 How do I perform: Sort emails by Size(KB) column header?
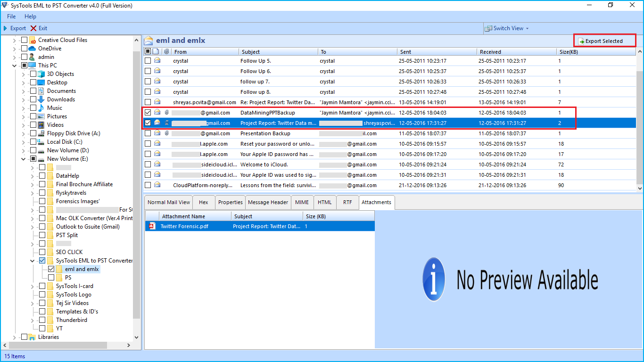tap(596, 52)
